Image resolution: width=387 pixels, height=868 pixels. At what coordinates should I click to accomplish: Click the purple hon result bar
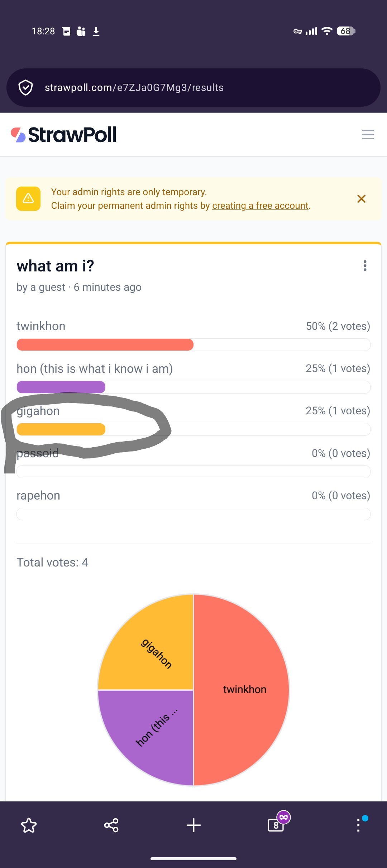click(61, 387)
